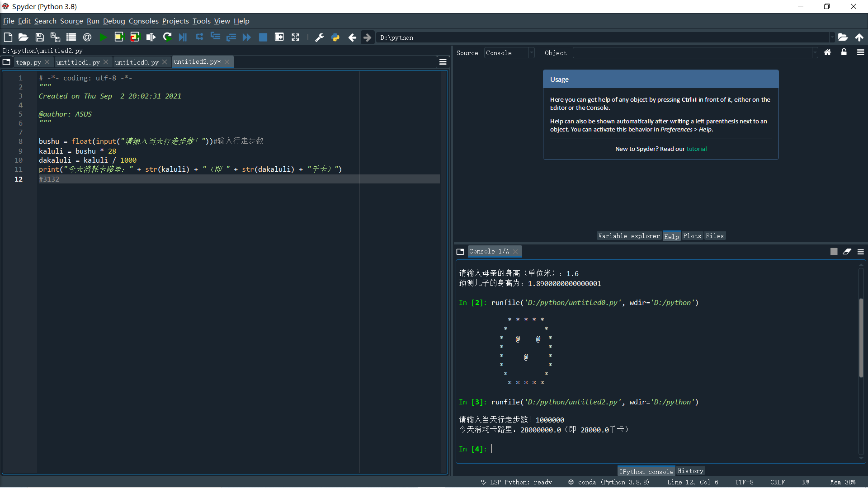Click the Browse working directory folder icon
This screenshot has width=868, height=488.
pos(843,38)
